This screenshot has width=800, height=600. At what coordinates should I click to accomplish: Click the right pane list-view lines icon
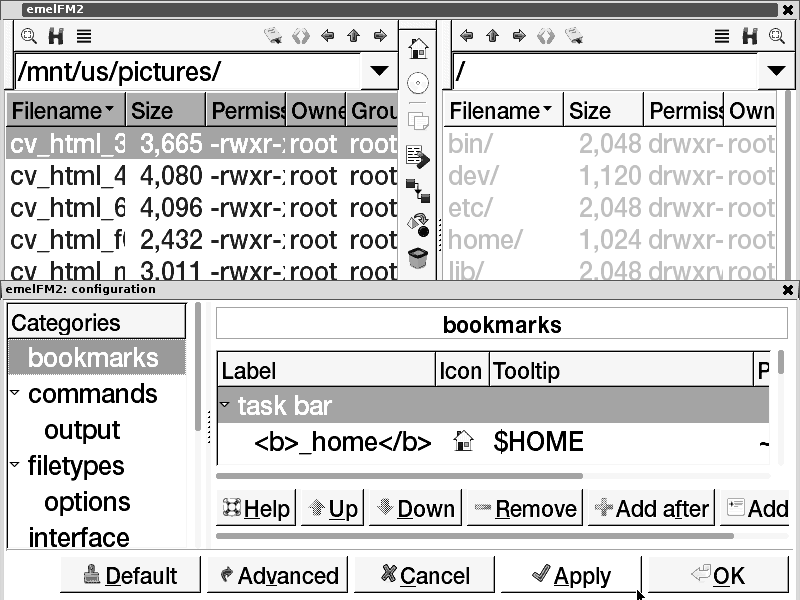tap(721, 36)
